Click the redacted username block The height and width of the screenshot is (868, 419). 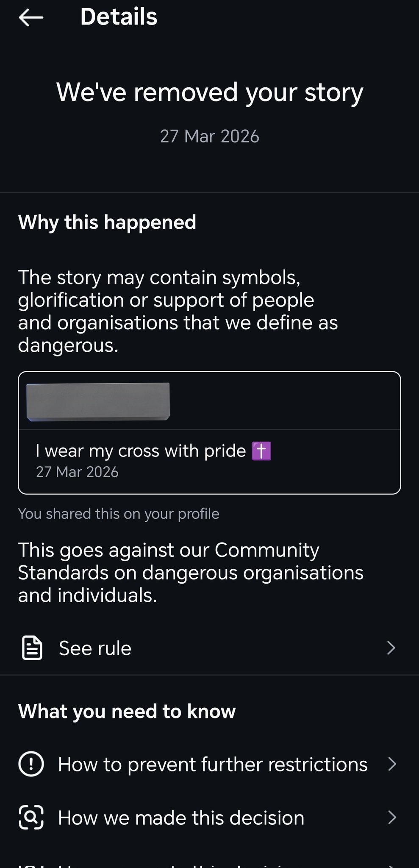98,401
